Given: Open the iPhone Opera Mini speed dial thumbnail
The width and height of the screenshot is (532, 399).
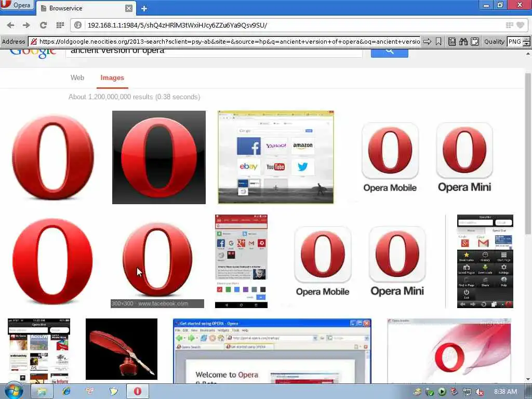Looking at the screenshot, I should pos(39,351).
